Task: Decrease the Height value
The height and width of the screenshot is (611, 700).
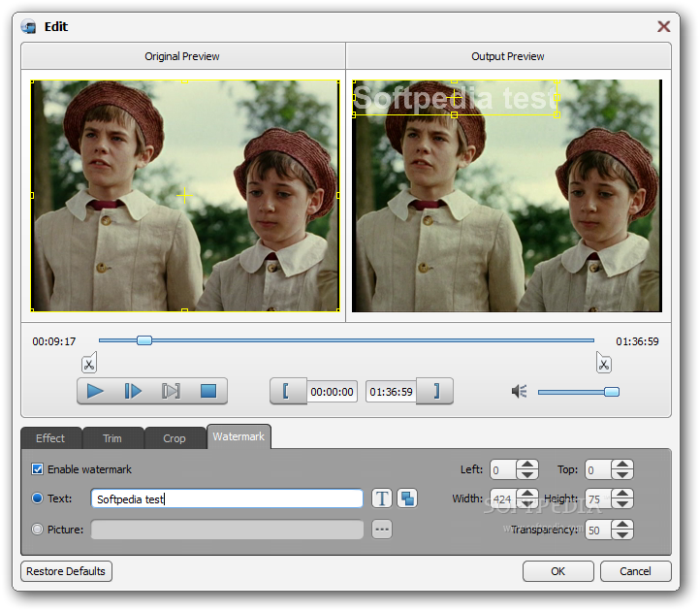Action: pos(622,503)
